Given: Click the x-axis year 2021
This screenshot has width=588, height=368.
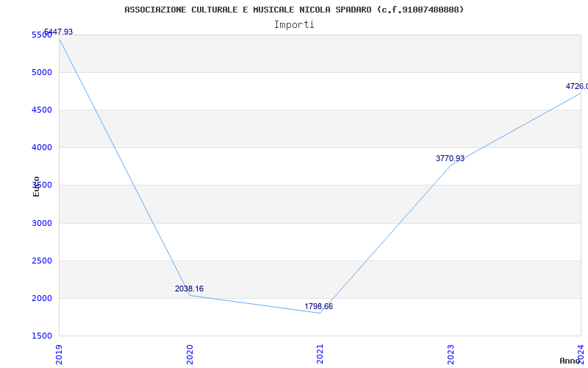Looking at the screenshot, I should [320, 354].
